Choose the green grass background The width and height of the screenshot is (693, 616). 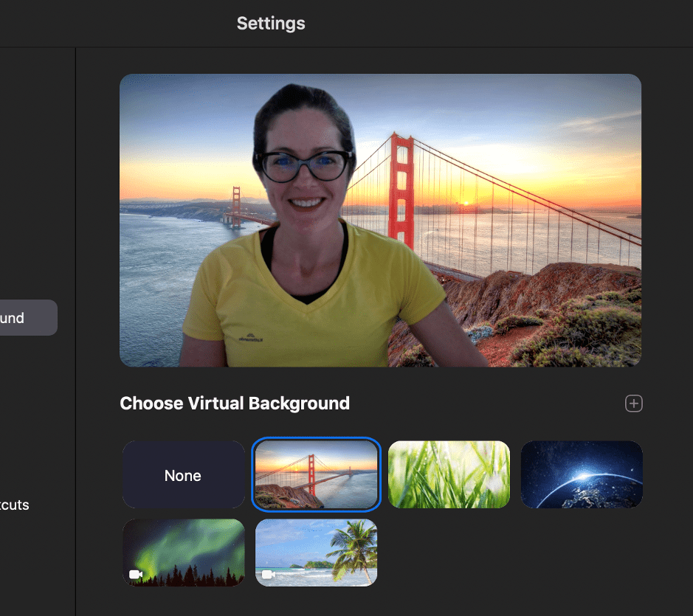[449, 474]
